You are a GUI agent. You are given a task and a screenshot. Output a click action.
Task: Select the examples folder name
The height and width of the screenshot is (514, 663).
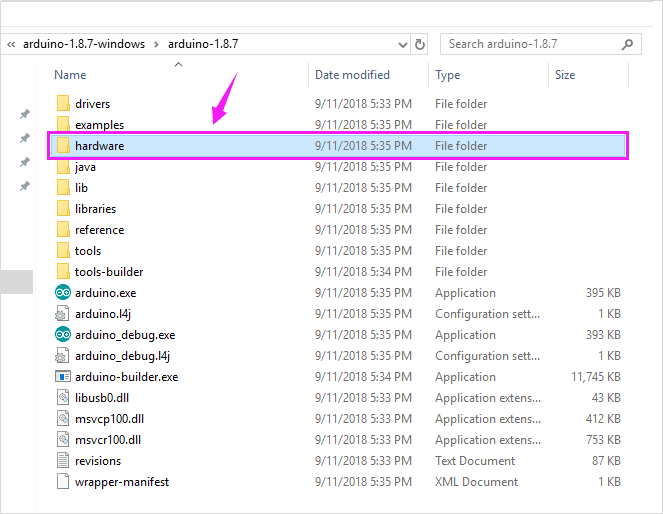tap(99, 125)
